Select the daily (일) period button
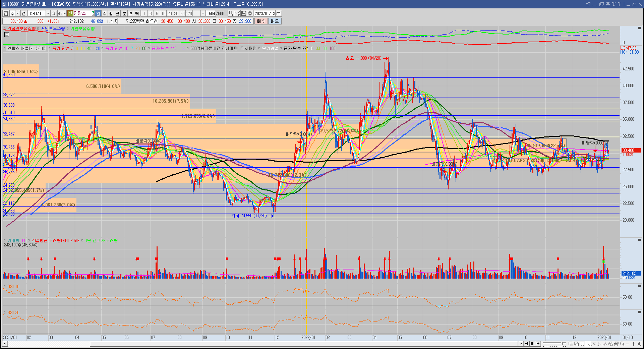 pos(98,13)
